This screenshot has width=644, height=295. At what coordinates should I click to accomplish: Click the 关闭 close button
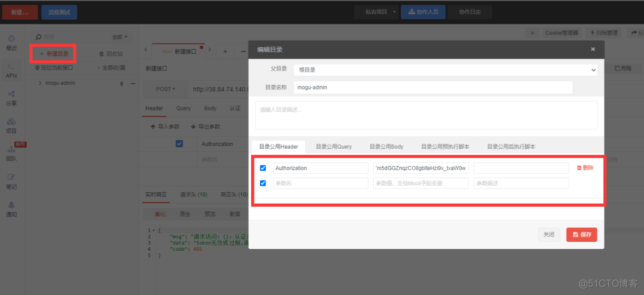549,235
